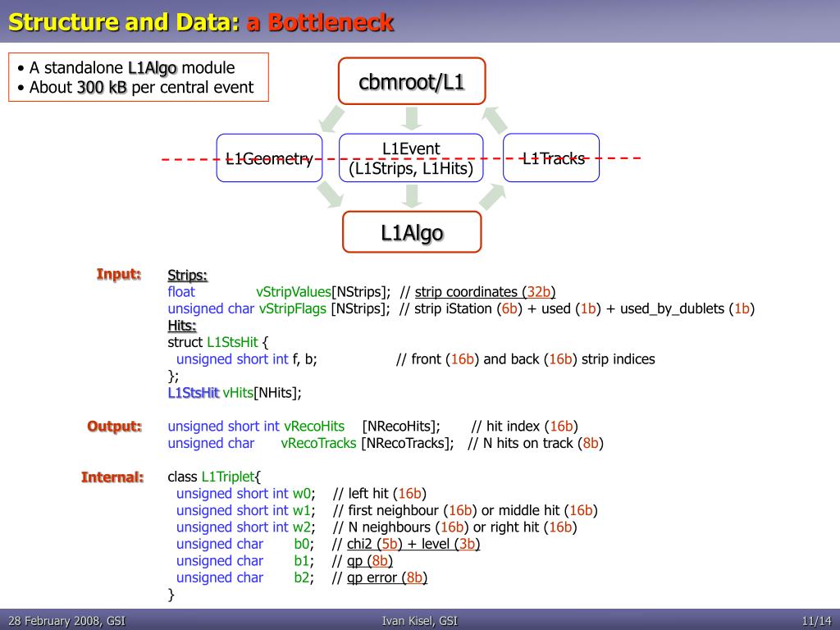Image resolution: width=840 pixels, height=630 pixels.
Task: Click the L1Geometry box
Action: [269, 158]
